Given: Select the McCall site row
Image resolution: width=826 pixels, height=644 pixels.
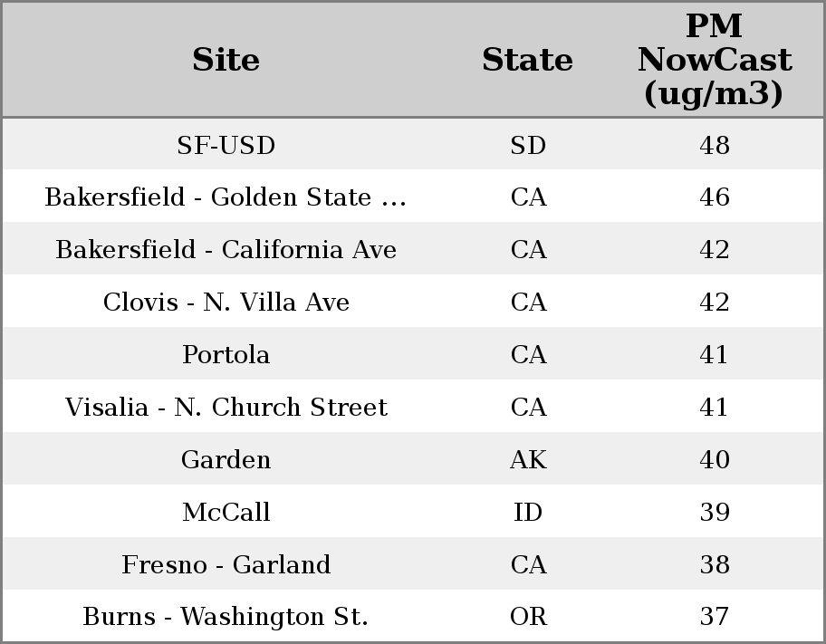Looking at the screenshot, I should pyautogui.click(x=226, y=512).
